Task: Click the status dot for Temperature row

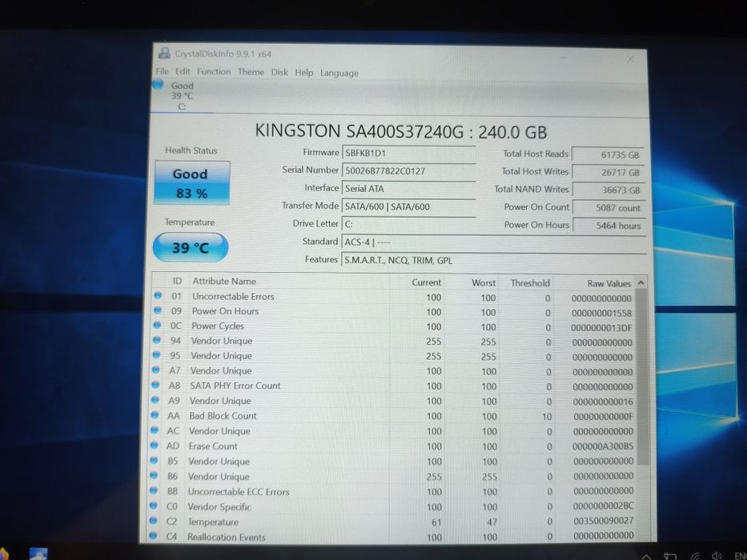Action: (x=152, y=521)
